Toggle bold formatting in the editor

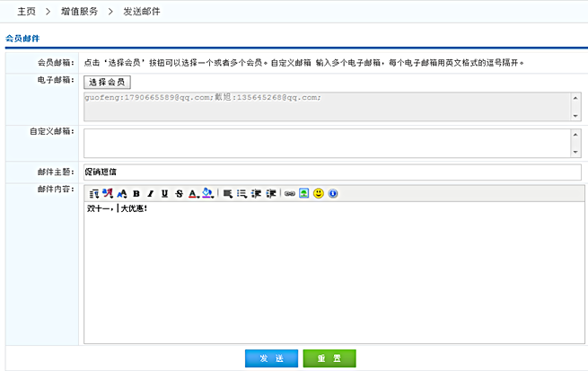(136, 193)
